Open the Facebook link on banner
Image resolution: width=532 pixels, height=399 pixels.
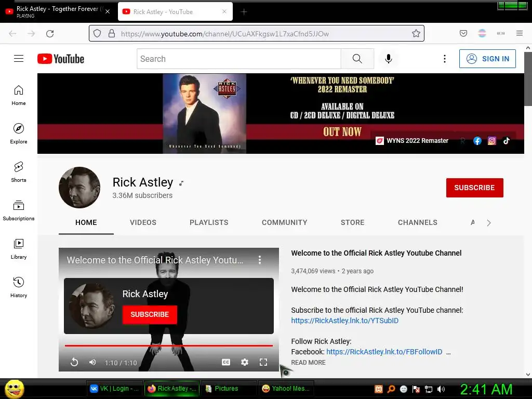pos(477,141)
